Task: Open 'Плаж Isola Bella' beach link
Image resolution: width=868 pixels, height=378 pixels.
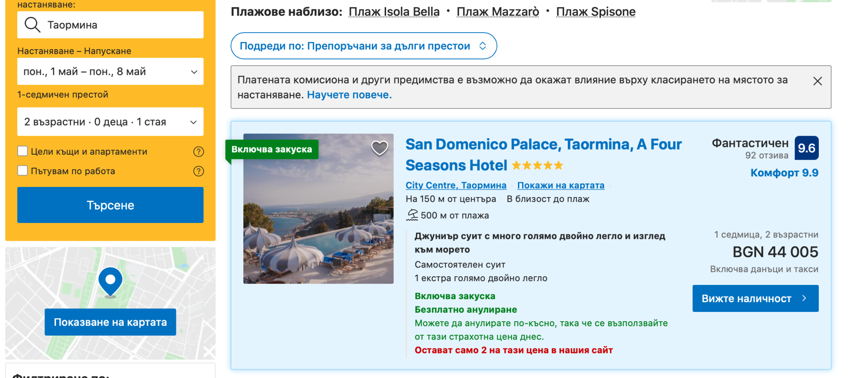Action: (394, 12)
